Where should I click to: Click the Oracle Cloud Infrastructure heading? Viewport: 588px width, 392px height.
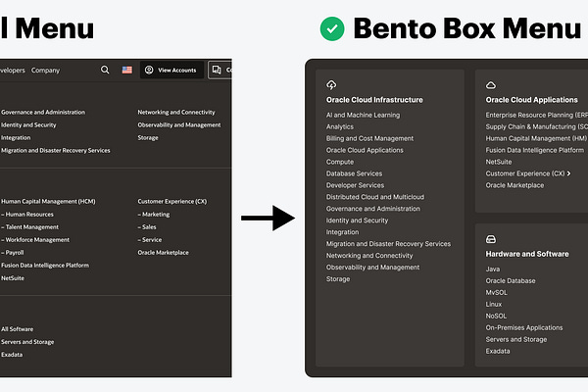coord(374,100)
